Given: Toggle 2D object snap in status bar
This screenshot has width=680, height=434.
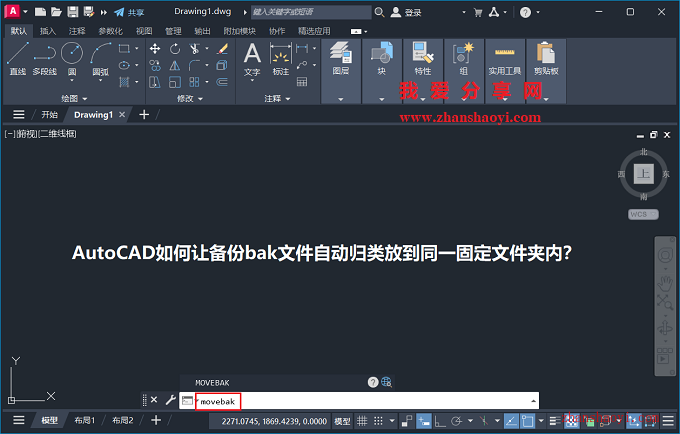Looking at the screenshot, I should pyautogui.click(x=527, y=421).
